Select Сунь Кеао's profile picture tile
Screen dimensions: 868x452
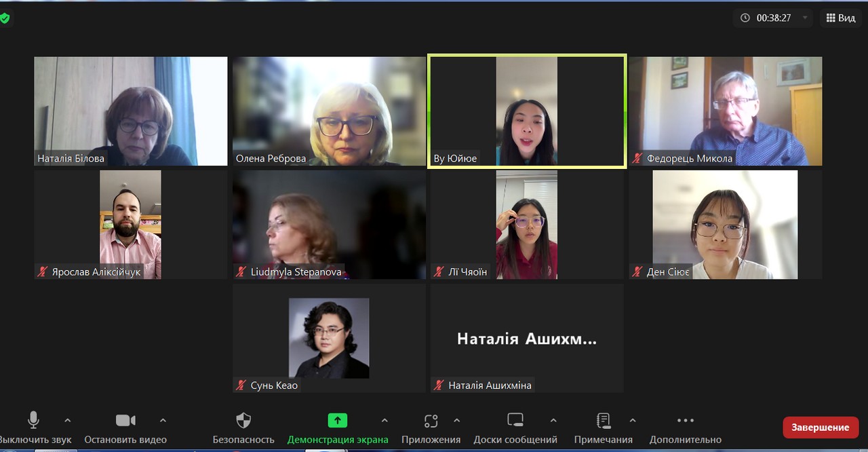329,338
